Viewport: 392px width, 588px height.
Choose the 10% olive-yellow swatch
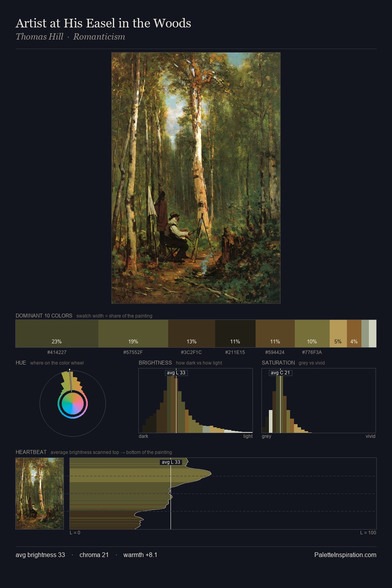312,334
